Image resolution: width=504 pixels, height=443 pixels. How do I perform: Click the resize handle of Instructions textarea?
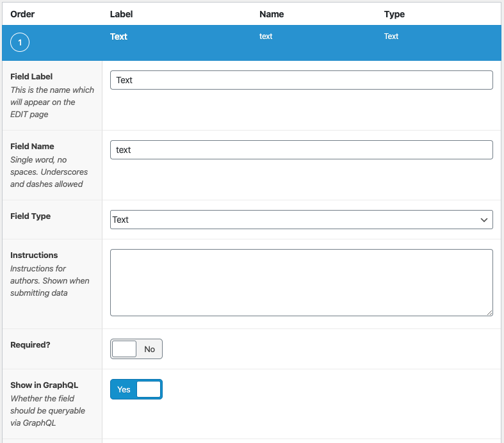[x=489, y=312]
